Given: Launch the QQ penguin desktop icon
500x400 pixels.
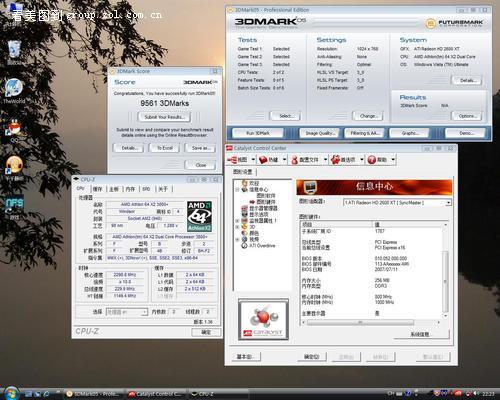Looking at the screenshot, I should point(14,130).
